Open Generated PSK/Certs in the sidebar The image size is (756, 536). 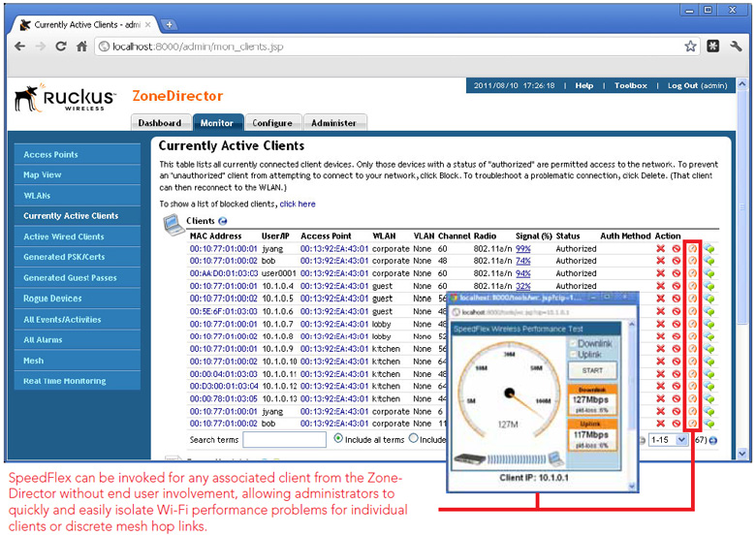pos(78,257)
